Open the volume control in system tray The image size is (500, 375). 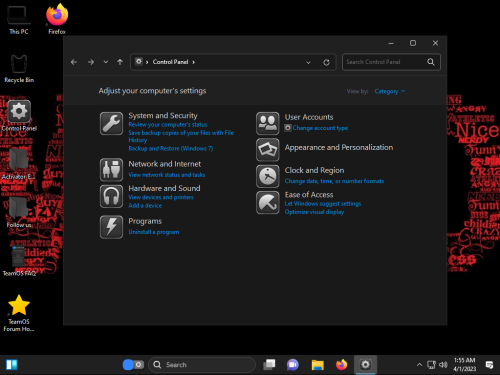click(443, 365)
